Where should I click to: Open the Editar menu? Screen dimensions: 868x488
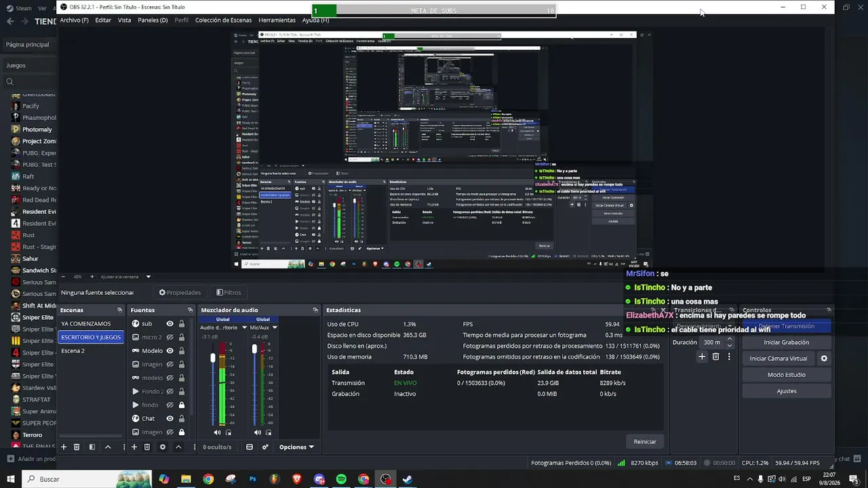coord(103,20)
